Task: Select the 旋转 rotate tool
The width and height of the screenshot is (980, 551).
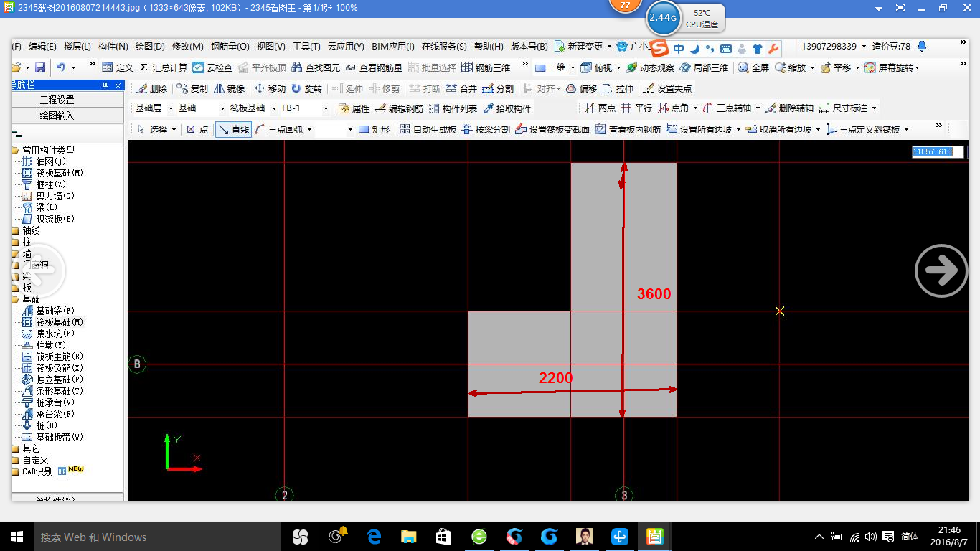Action: pos(306,88)
